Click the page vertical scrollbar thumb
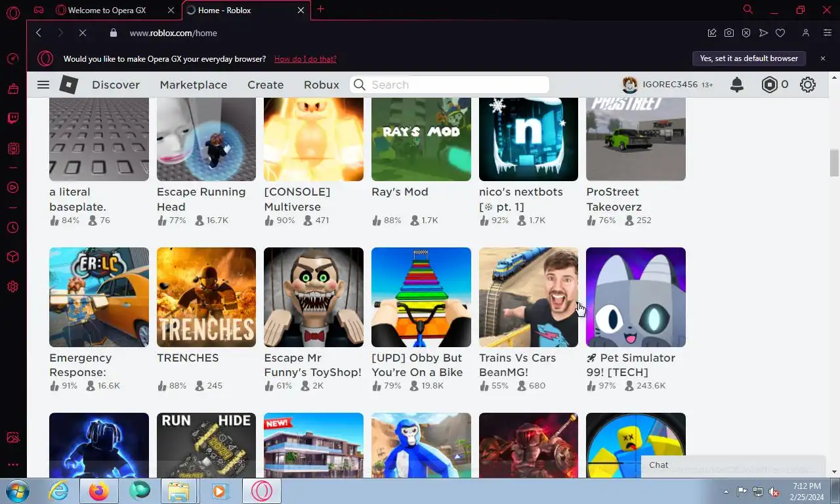 point(834,163)
